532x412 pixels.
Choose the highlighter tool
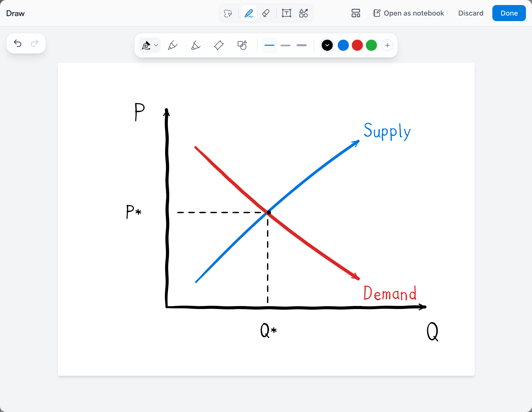pos(195,45)
